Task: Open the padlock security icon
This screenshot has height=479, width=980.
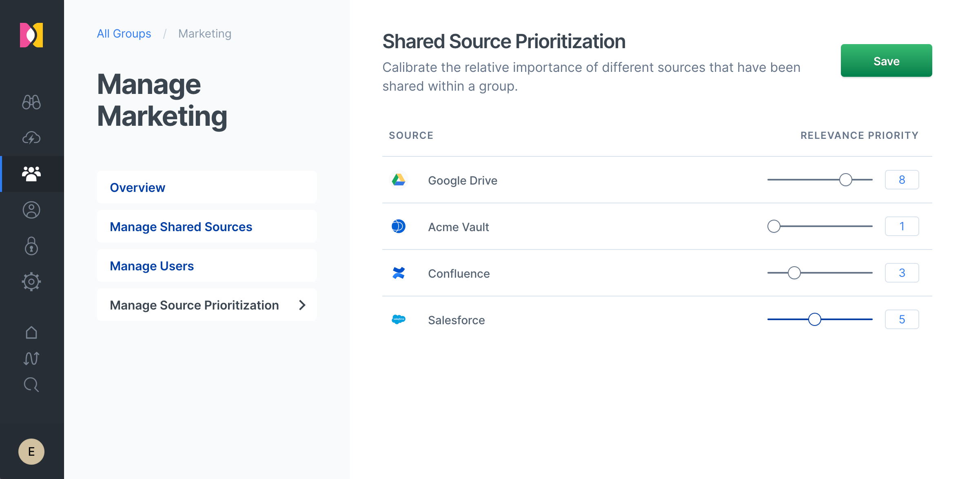Action: (31, 246)
